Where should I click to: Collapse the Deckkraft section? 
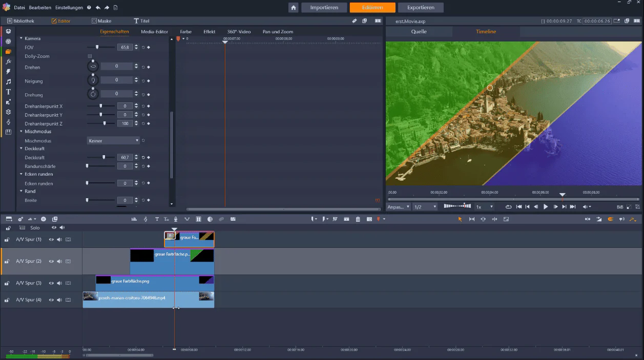22,149
